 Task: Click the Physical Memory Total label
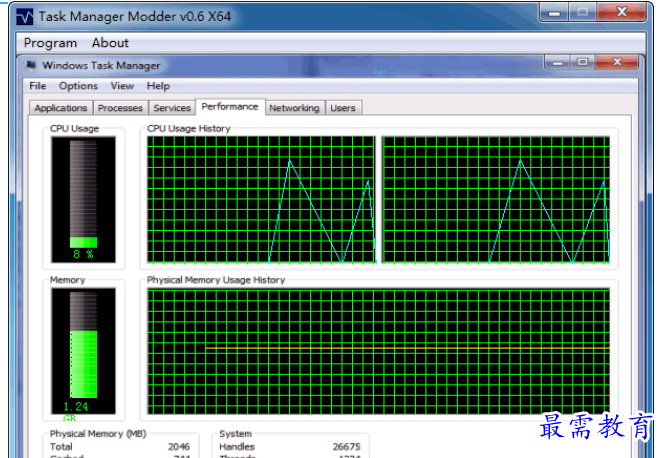(x=61, y=447)
